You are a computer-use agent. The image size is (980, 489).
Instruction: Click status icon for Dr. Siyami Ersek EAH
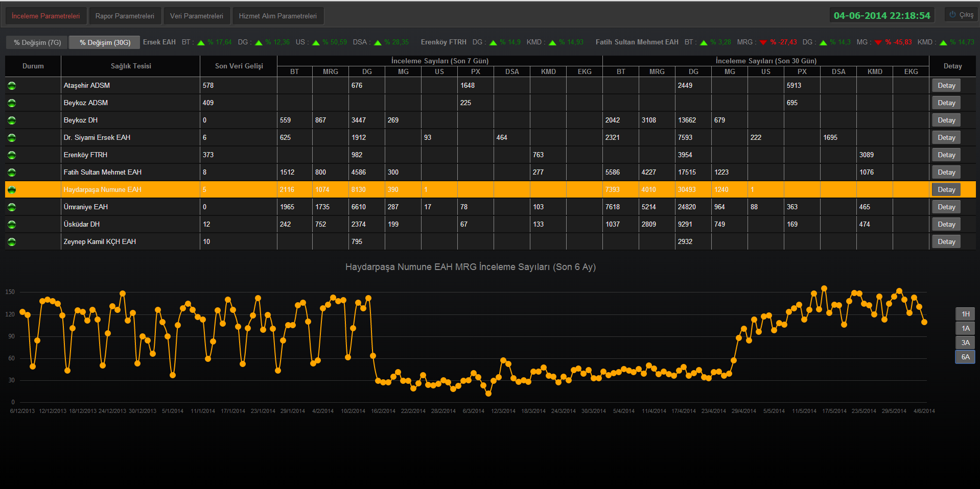(12, 138)
